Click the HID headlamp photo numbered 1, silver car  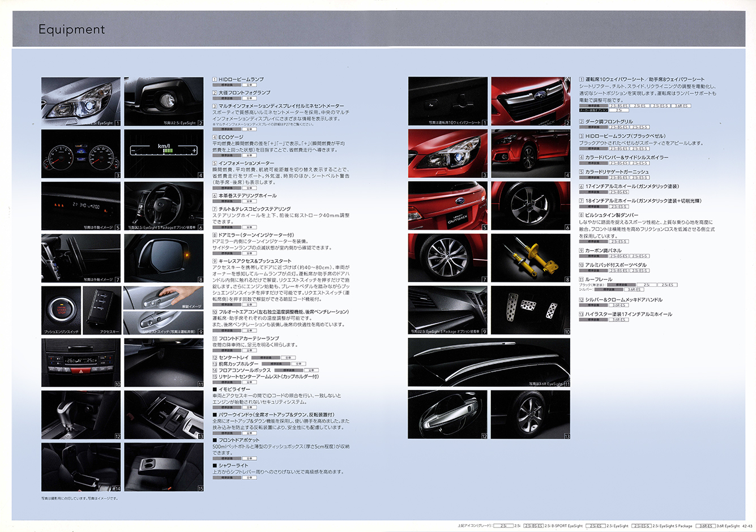81,102
